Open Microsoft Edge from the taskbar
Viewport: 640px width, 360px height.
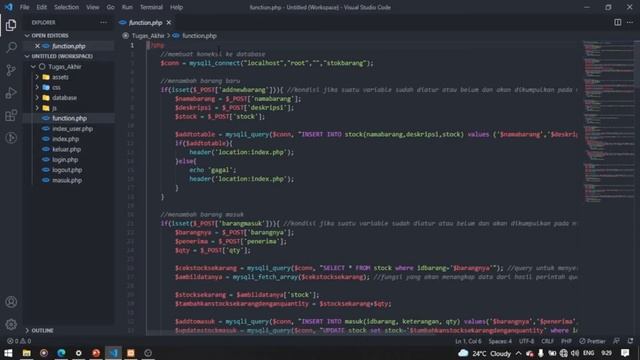click(x=61, y=353)
